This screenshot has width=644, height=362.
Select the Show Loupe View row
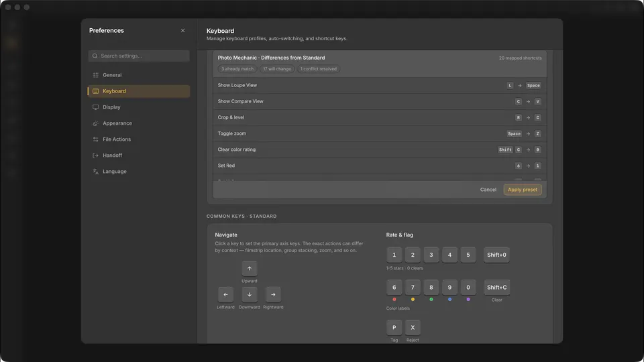click(380, 85)
